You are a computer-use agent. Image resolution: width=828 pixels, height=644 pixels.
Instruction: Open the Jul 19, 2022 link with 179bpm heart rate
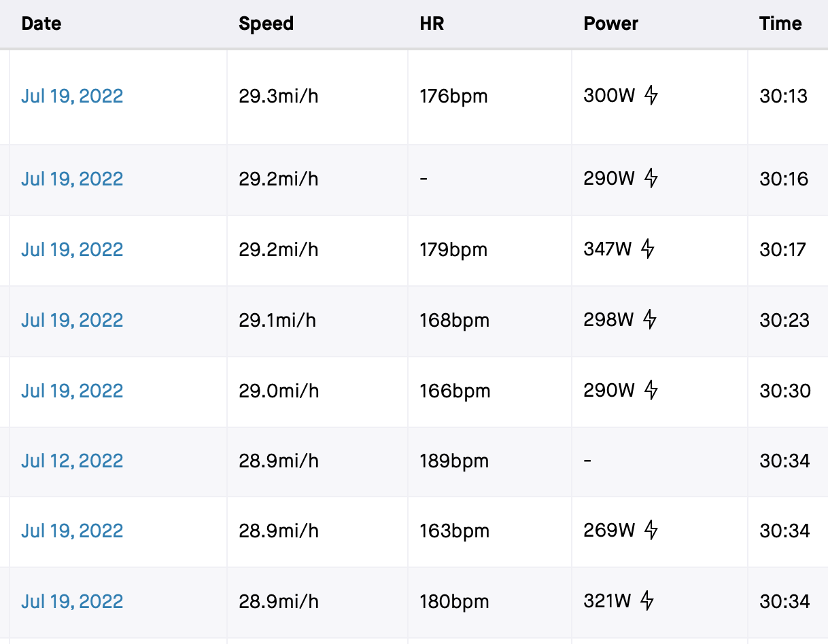click(72, 249)
